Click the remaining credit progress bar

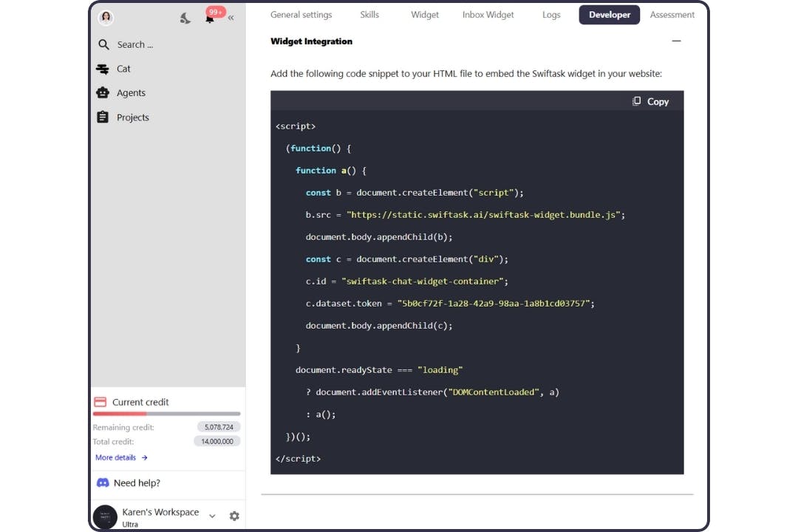166,414
